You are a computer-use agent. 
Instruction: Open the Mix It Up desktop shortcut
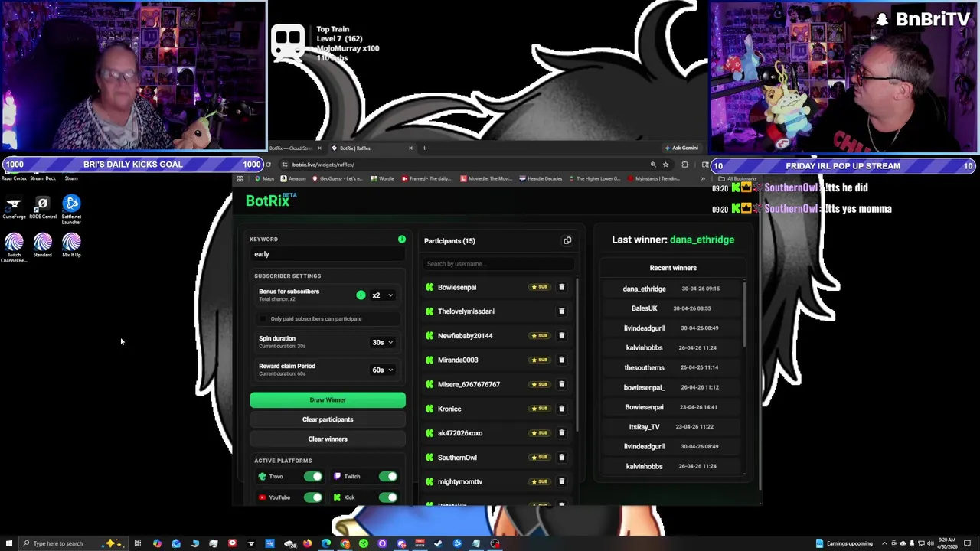point(71,246)
